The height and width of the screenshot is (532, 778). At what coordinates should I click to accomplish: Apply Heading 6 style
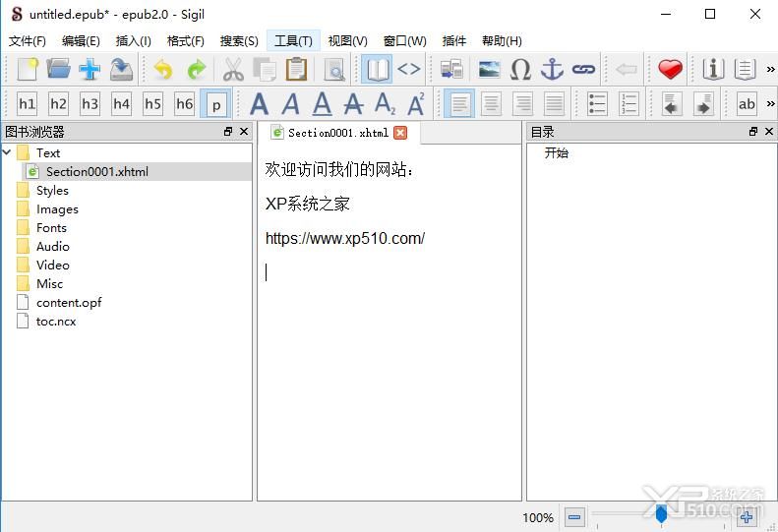point(184,103)
